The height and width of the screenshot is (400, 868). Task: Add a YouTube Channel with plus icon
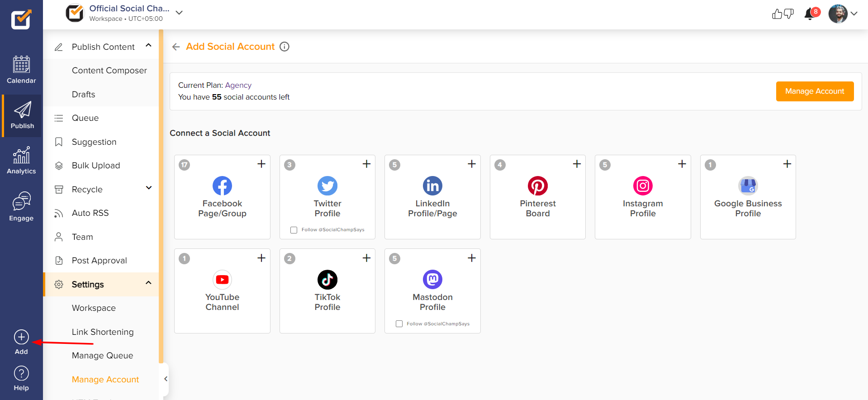pos(261,258)
